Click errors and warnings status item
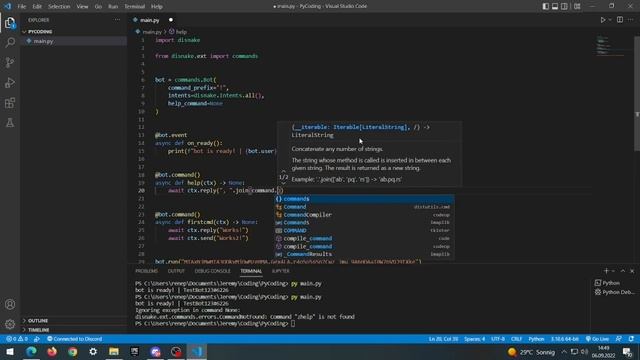640x360 pixels. click(17, 339)
